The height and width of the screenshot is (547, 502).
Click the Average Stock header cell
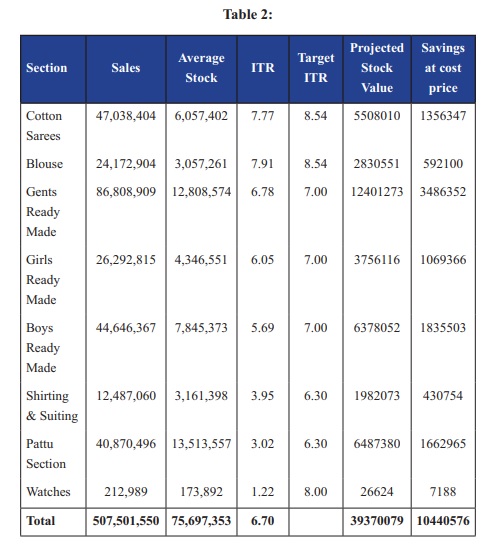coord(201,68)
